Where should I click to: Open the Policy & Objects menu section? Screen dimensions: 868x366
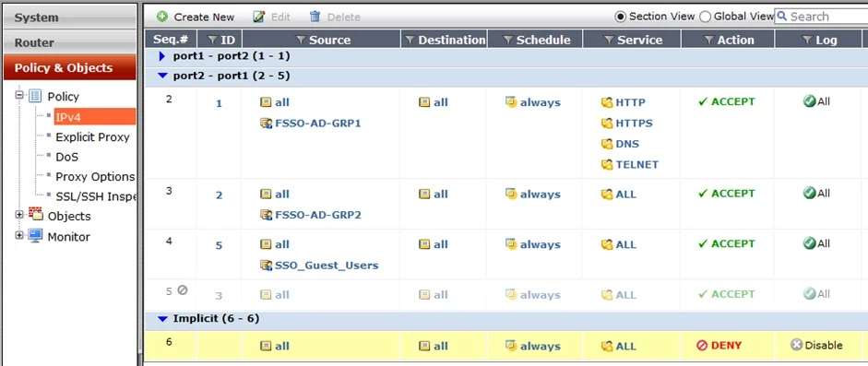pos(70,67)
